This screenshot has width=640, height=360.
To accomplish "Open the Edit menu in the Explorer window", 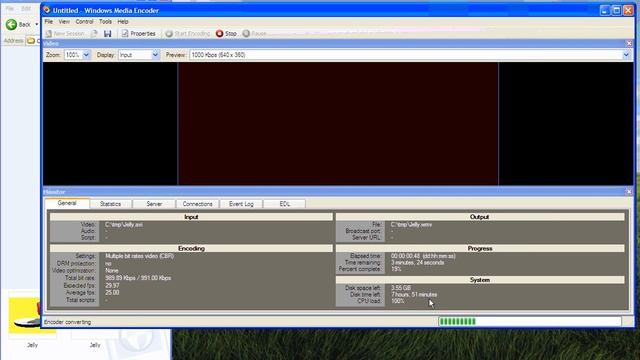I will pyautogui.click(x=26, y=8).
